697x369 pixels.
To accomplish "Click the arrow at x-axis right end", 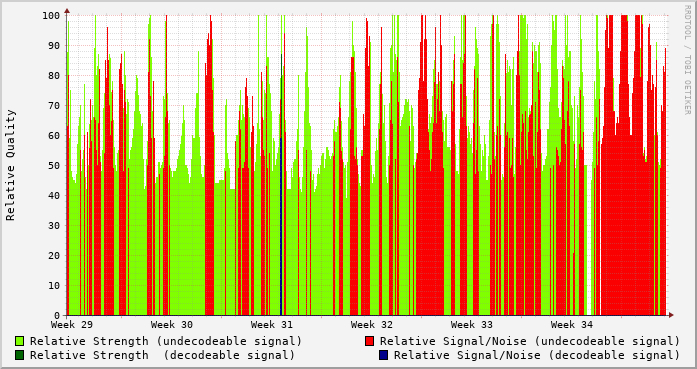I will pos(671,315).
